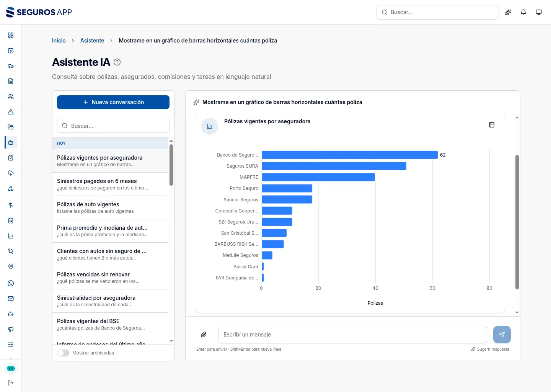Image resolution: width=551 pixels, height=392 pixels.
Task: Click the global Buscar field in header
Action: coord(438,12)
